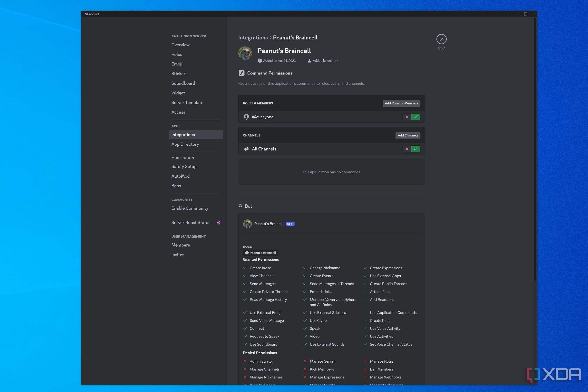Enable the green allow checkmark for @everyone

(x=416, y=117)
